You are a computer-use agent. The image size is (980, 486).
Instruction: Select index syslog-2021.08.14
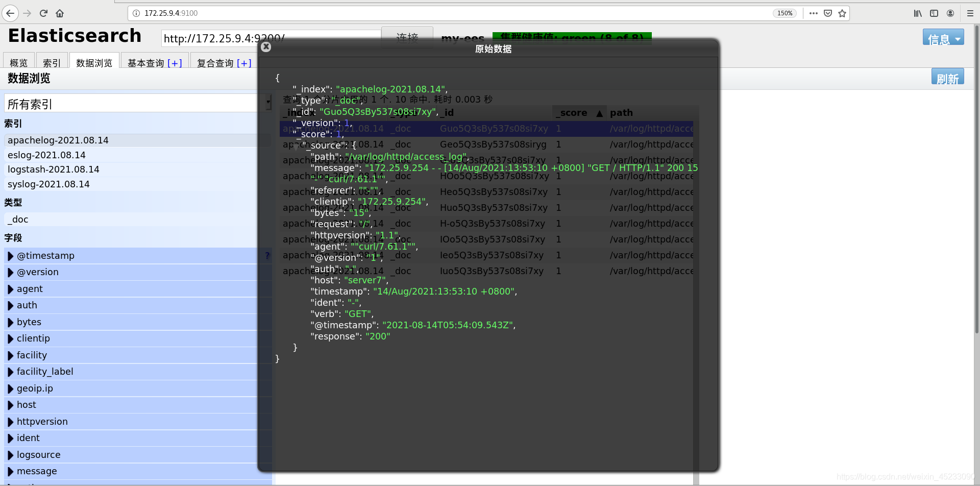(137, 184)
